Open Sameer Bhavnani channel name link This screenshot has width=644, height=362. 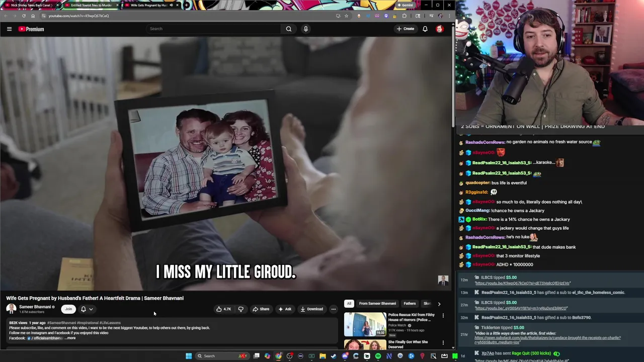click(x=35, y=307)
